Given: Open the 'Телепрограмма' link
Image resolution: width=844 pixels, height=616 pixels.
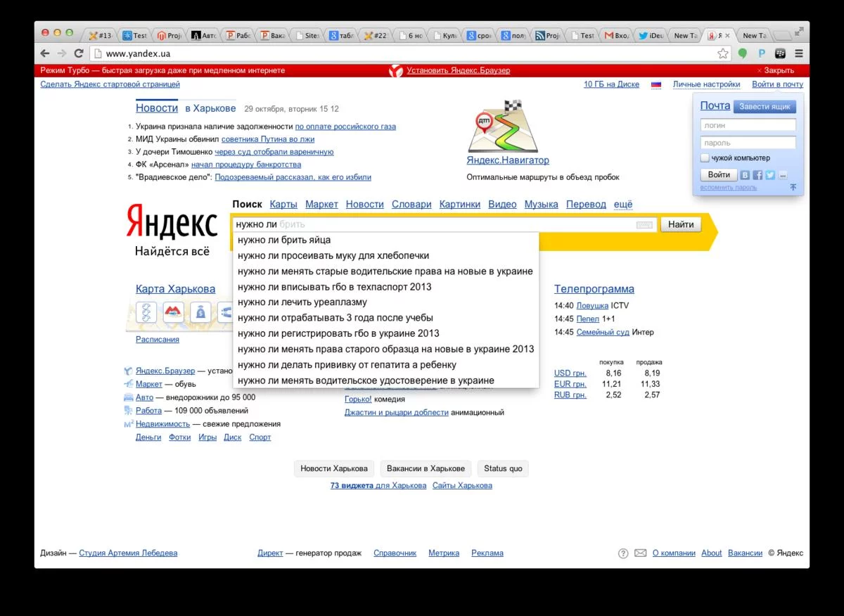Looking at the screenshot, I should tap(594, 289).
